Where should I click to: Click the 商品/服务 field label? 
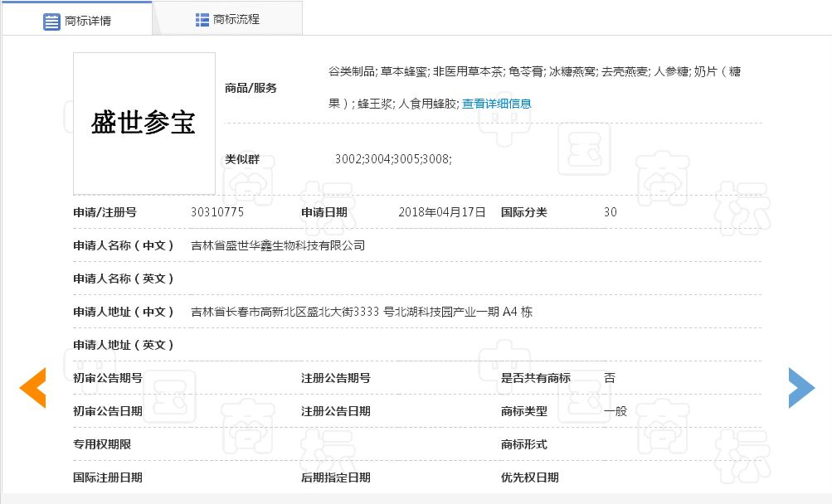coord(251,88)
